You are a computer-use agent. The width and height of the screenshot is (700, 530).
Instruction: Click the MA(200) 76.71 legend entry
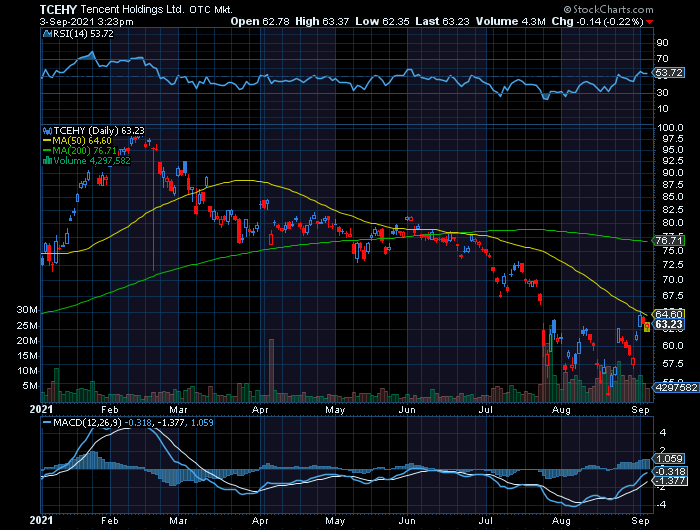[80, 150]
